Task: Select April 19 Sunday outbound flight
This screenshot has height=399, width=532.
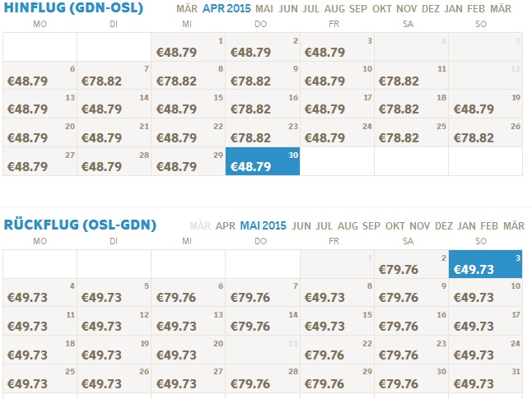Action: pyautogui.click(x=486, y=104)
